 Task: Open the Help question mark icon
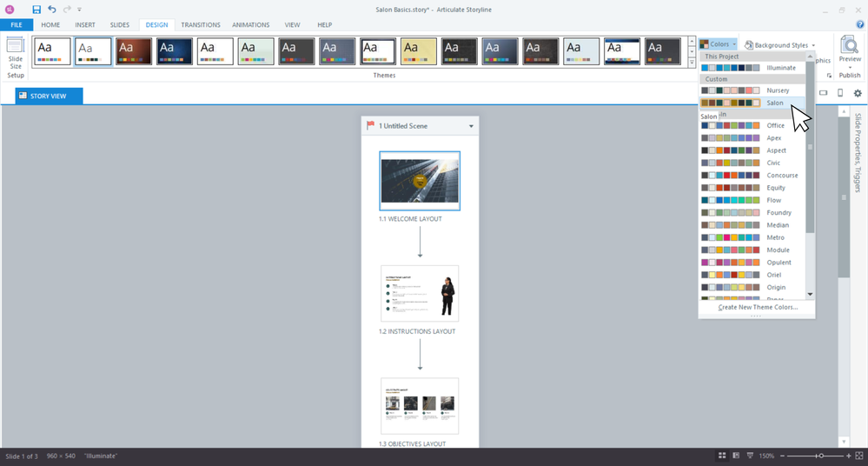pyautogui.click(x=859, y=24)
